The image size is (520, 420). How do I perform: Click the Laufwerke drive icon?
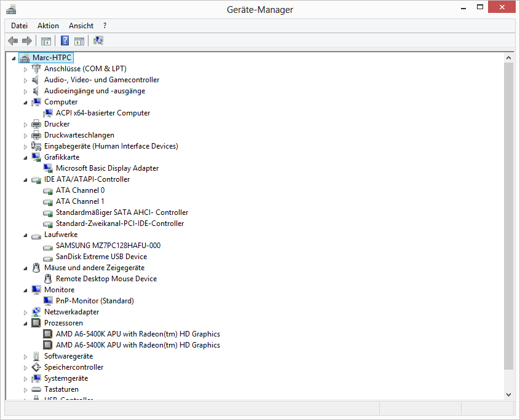(x=36, y=236)
